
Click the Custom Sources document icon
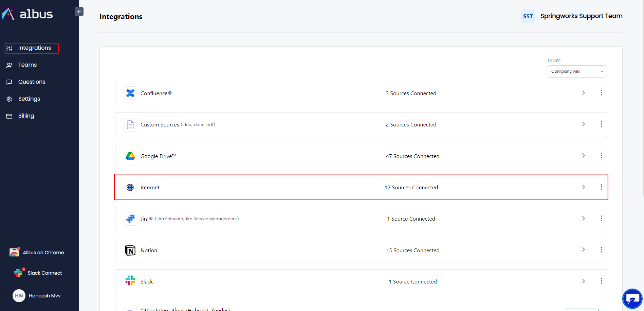click(130, 125)
